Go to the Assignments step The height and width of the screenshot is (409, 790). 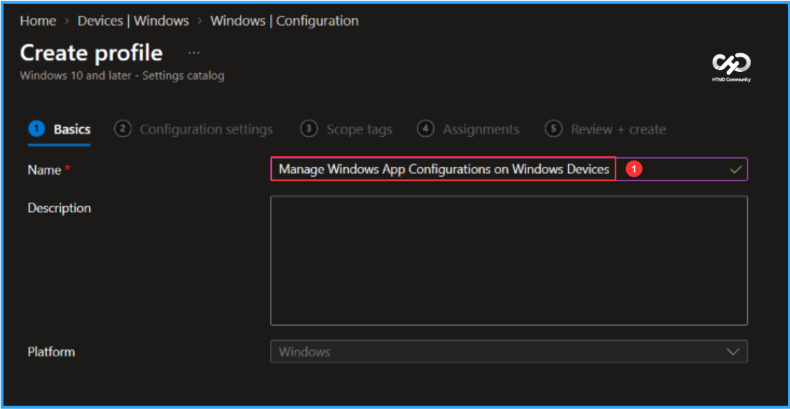click(468, 129)
